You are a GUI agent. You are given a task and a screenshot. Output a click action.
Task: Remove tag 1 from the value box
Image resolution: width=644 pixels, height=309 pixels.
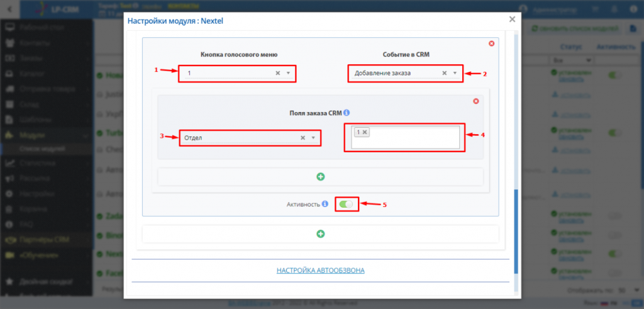[x=365, y=132]
